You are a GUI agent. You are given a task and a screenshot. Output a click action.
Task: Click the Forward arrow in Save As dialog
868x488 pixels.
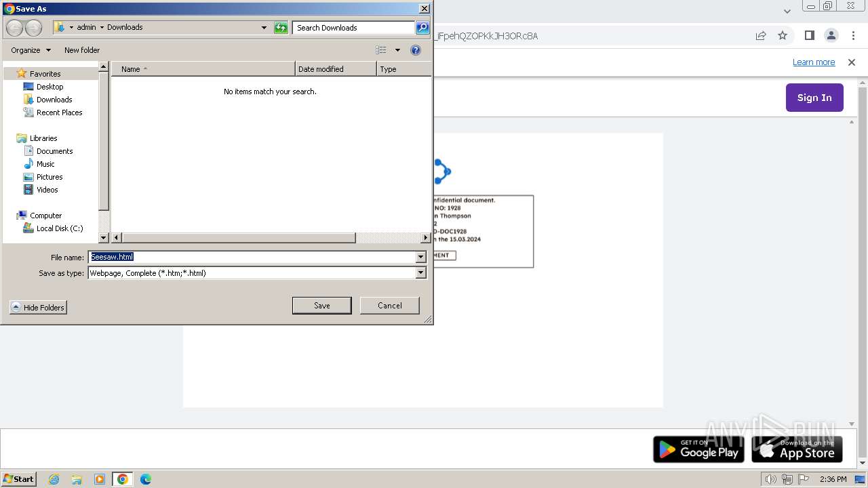(x=34, y=28)
